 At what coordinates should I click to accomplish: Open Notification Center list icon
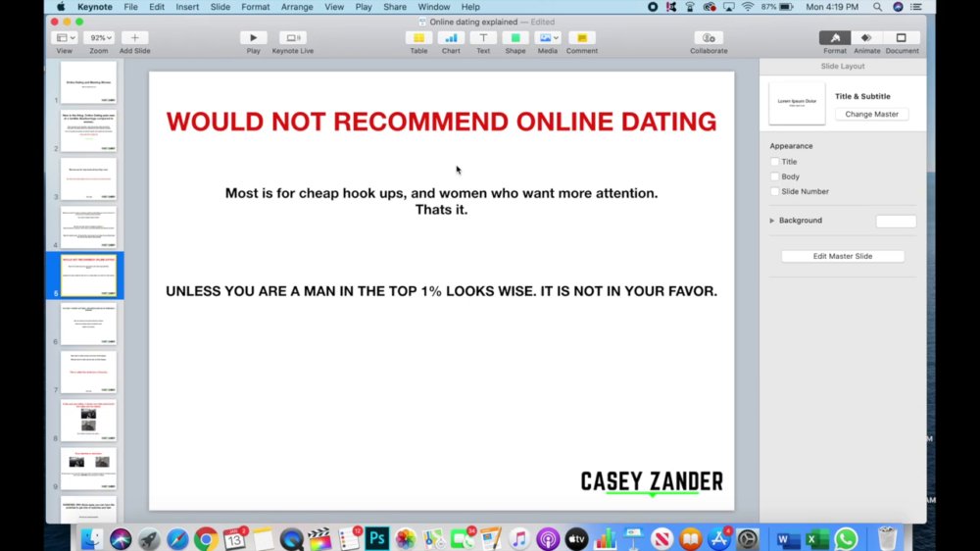pyautogui.click(x=916, y=7)
